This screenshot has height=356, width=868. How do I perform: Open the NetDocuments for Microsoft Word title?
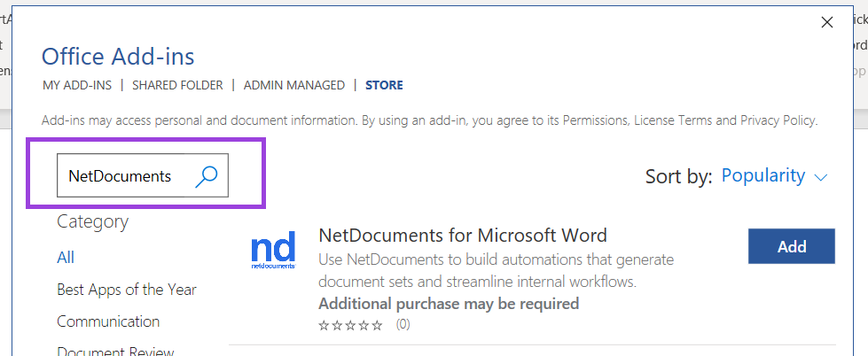tap(462, 236)
